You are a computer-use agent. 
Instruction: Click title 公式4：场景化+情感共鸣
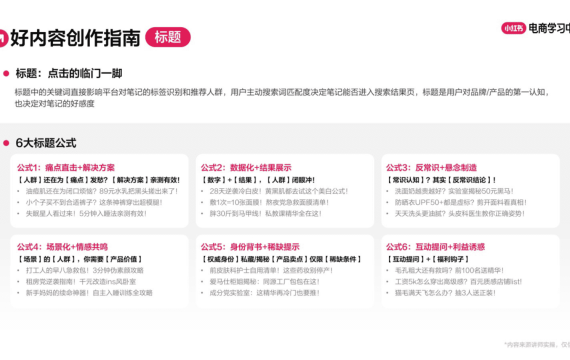[x=62, y=247]
